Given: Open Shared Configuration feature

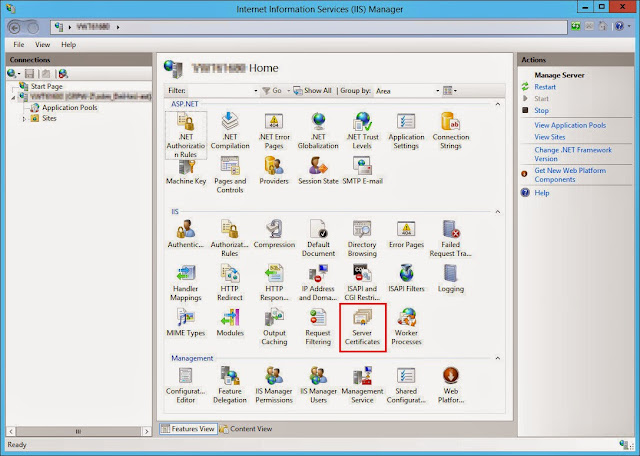Looking at the screenshot, I should coord(406,385).
